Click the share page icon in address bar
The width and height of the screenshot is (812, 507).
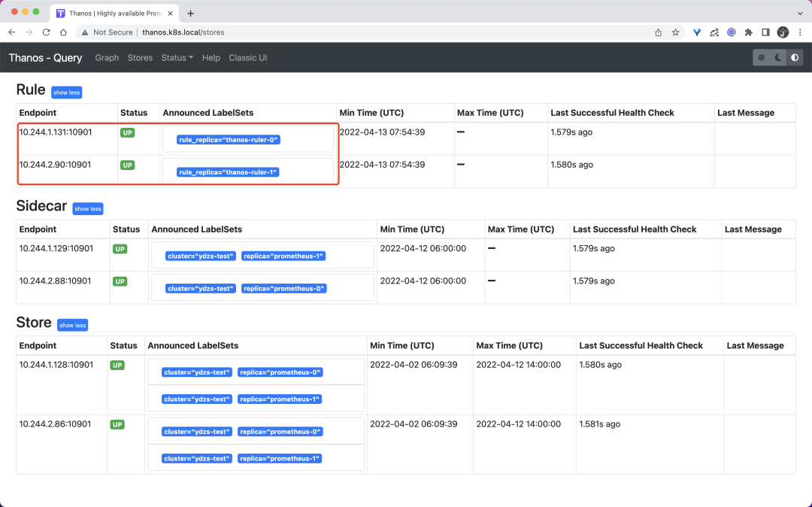pyautogui.click(x=659, y=32)
